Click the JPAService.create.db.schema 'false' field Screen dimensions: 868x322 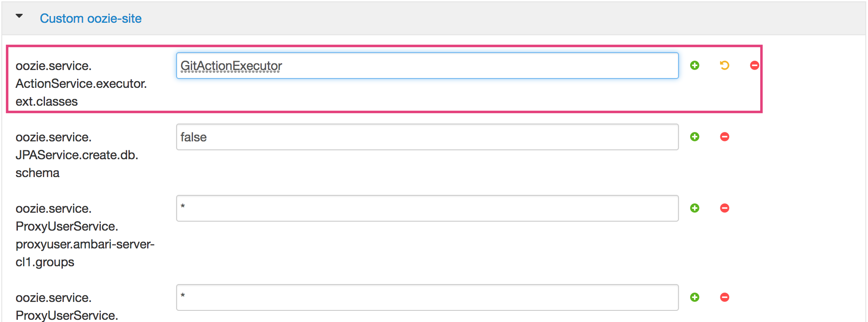point(427,137)
